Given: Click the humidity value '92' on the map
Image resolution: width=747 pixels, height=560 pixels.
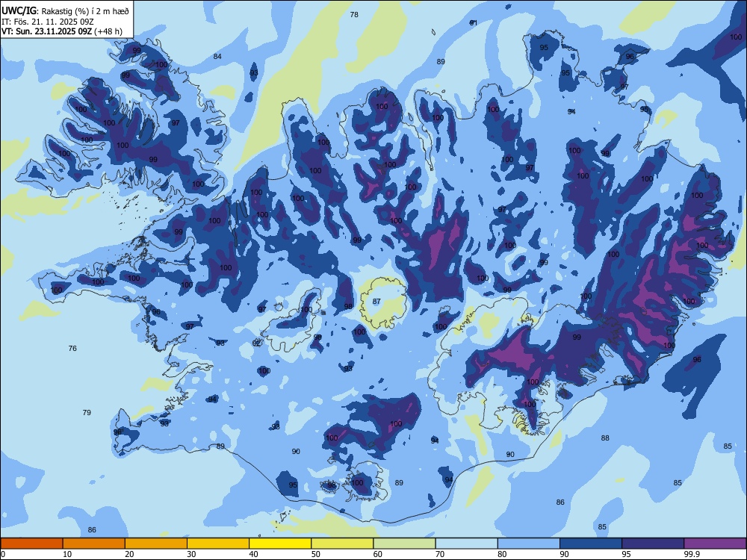Looking at the screenshot, I should [x=256, y=343].
